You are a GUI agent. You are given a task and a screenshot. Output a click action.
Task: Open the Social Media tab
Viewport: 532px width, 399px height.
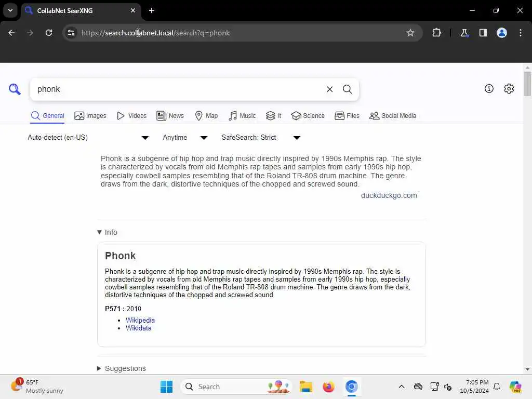coord(393,116)
